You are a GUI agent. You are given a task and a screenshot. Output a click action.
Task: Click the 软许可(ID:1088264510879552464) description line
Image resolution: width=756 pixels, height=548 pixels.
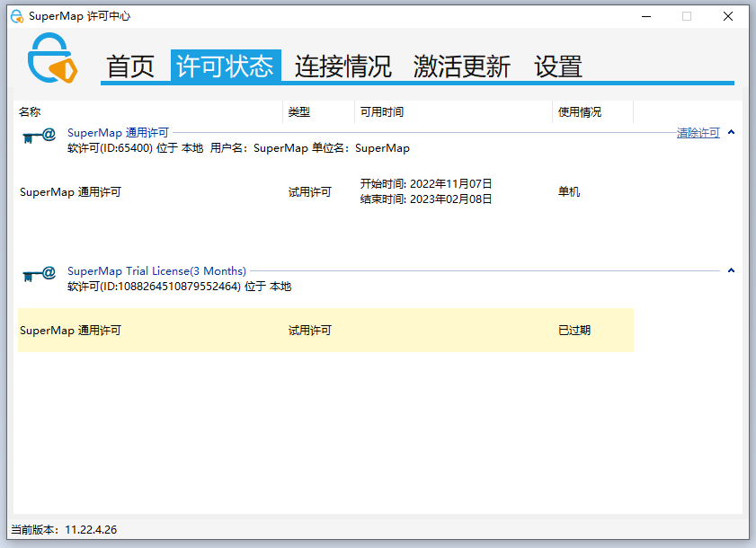pyautogui.click(x=180, y=287)
